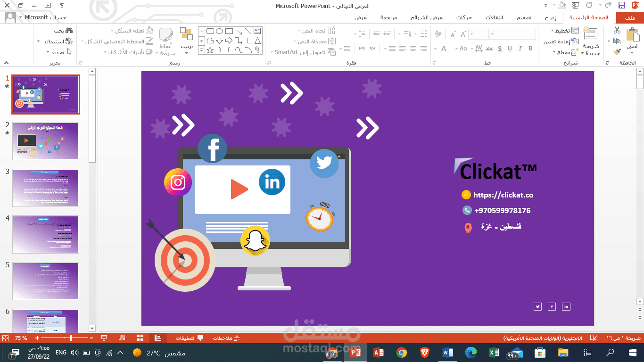Expand the shapes gallery More arrow

point(201,49)
